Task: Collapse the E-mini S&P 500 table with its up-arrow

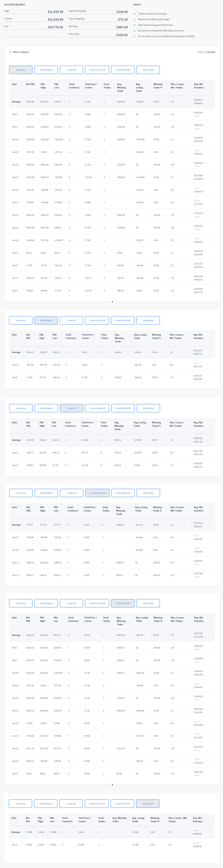Action: pos(112,785)
